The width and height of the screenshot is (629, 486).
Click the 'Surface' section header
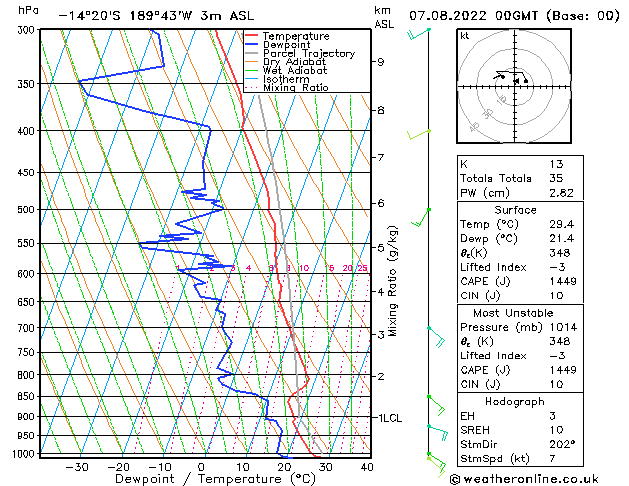pyautogui.click(x=515, y=210)
